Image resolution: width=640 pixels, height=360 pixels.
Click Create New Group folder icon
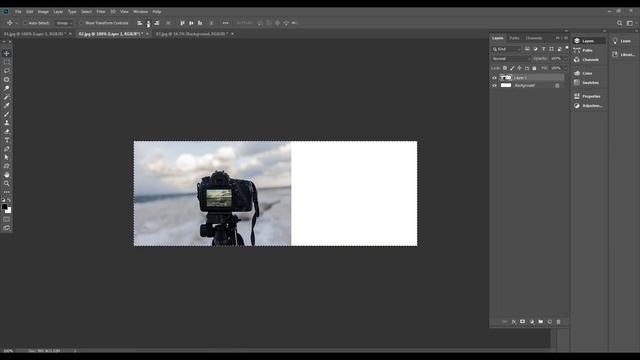pos(540,322)
